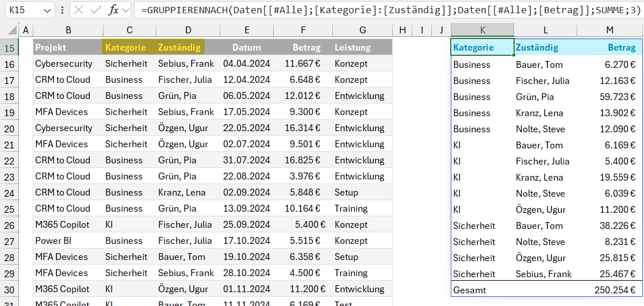The width and height of the screenshot is (644, 306).
Task: Click the Projekt table header cell
Action: click(x=68, y=47)
